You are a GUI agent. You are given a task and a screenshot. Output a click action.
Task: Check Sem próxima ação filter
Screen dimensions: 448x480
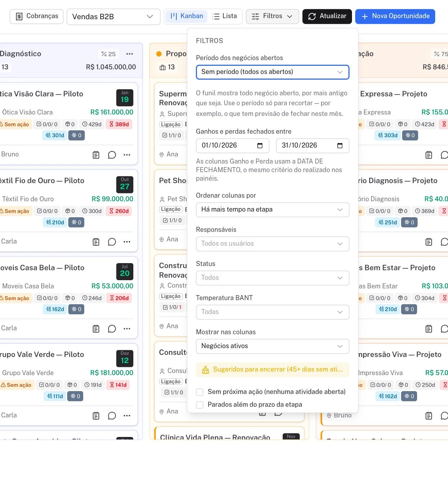[x=200, y=392]
